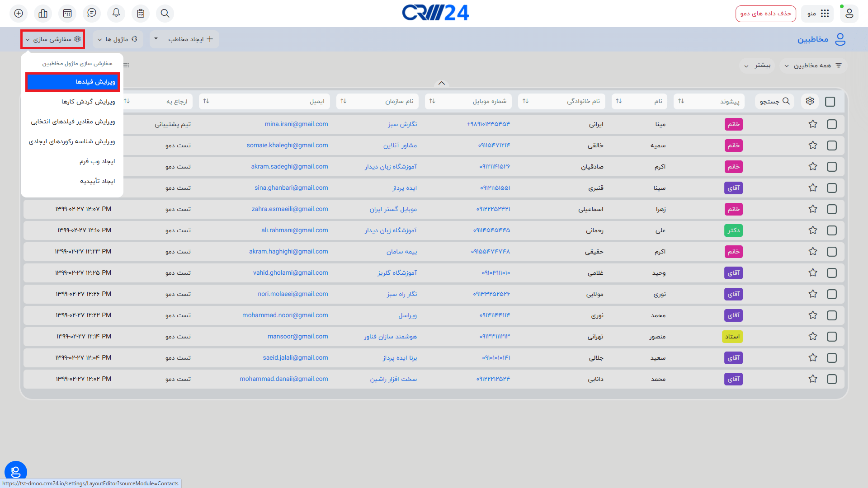
Task: Open the ماژول ها dropdown
Action: (118, 39)
